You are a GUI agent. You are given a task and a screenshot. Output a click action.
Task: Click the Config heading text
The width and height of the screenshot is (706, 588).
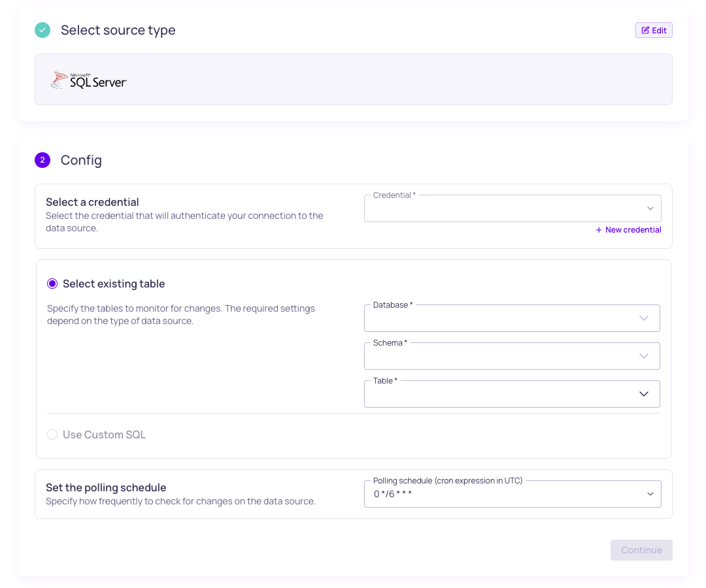click(x=81, y=160)
